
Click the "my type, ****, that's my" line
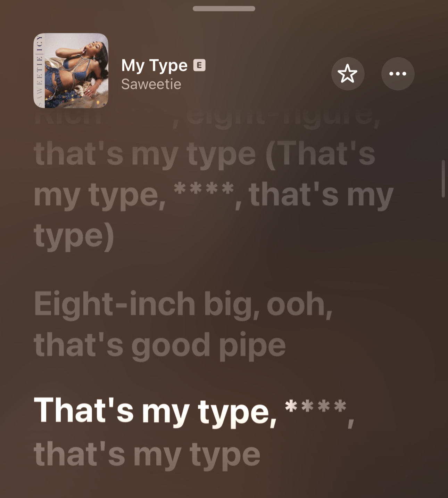click(x=213, y=195)
